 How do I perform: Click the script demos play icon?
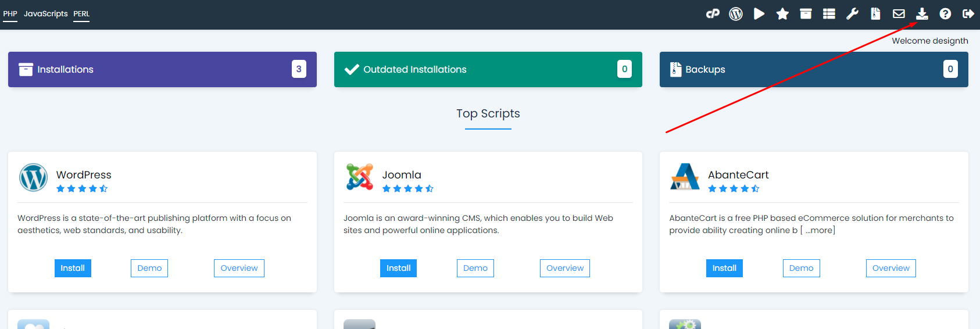point(759,14)
